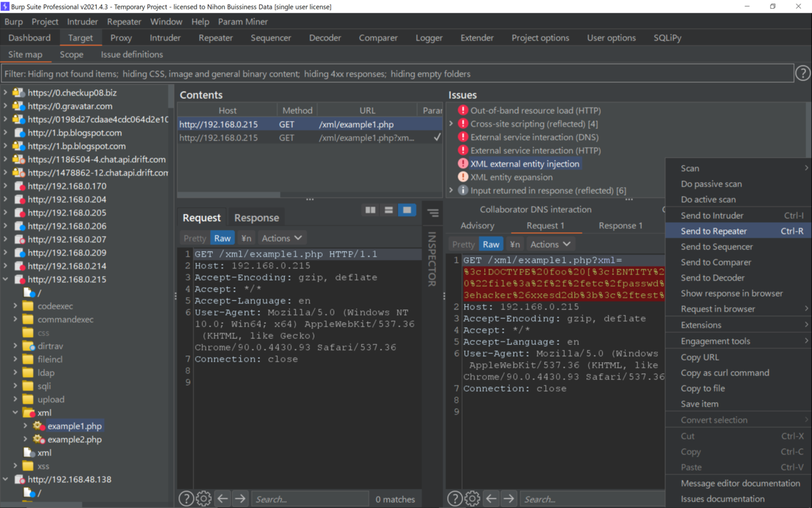Click forward arrow under Issues request pane
The image size is (812, 508).
pos(508,499)
